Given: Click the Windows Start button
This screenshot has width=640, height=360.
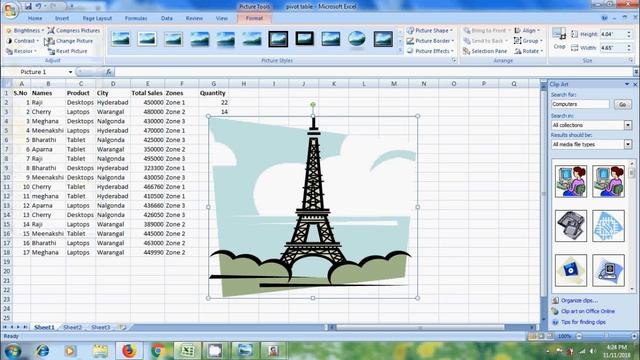Looking at the screenshot, I should [x=13, y=351].
